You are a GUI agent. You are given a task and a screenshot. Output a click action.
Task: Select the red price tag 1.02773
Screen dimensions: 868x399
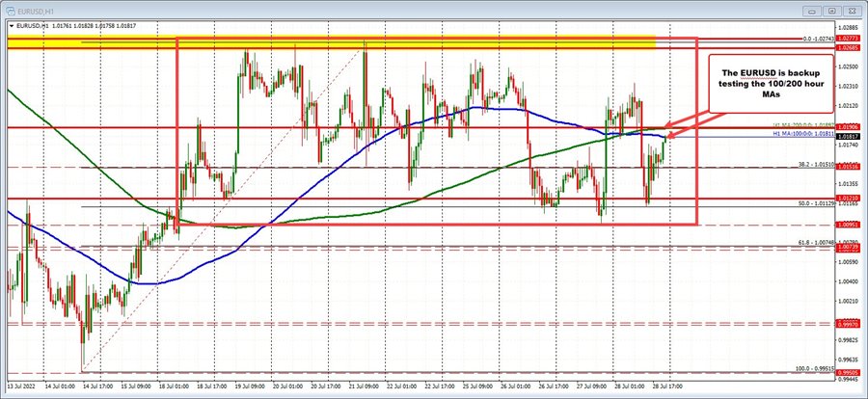846,38
